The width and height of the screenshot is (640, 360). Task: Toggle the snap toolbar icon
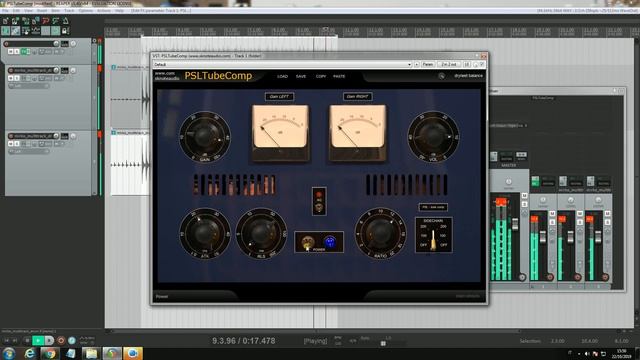pos(56,31)
